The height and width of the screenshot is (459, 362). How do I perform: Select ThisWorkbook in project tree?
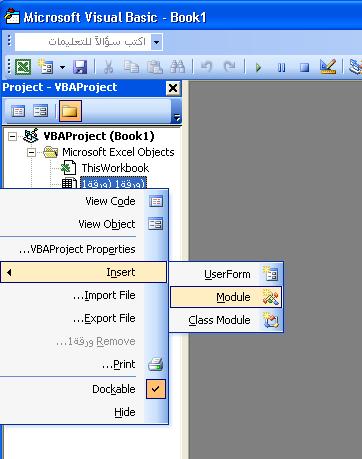(115, 168)
